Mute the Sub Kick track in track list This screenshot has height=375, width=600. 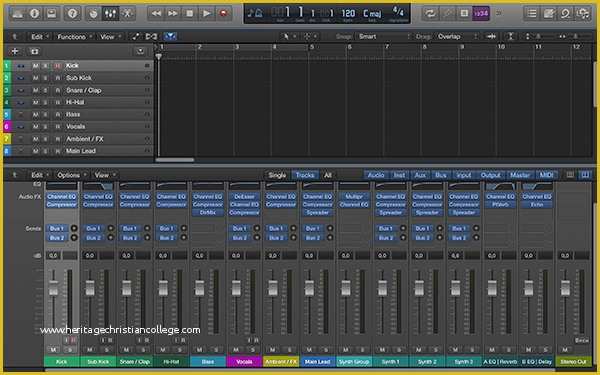click(36, 78)
